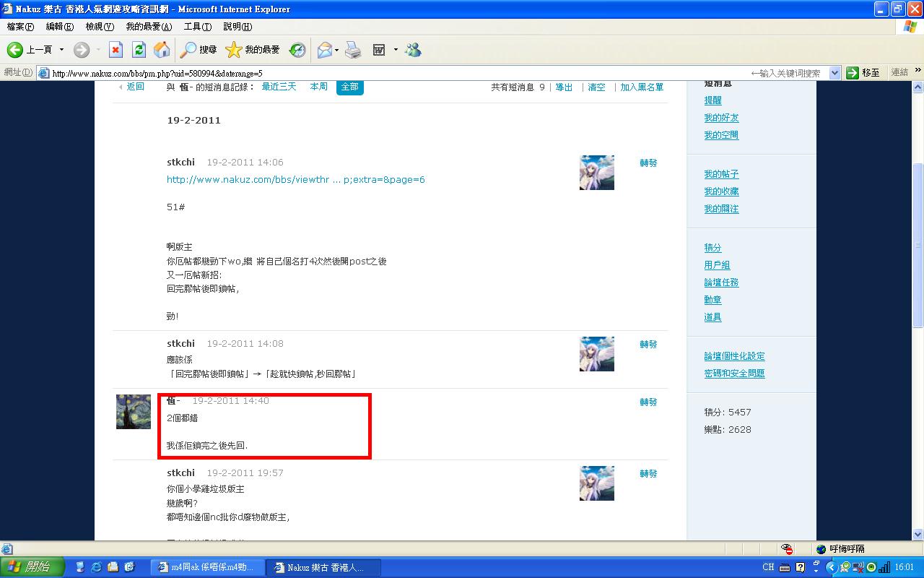
Task: Click the 導出 export link
Action: [x=564, y=87]
